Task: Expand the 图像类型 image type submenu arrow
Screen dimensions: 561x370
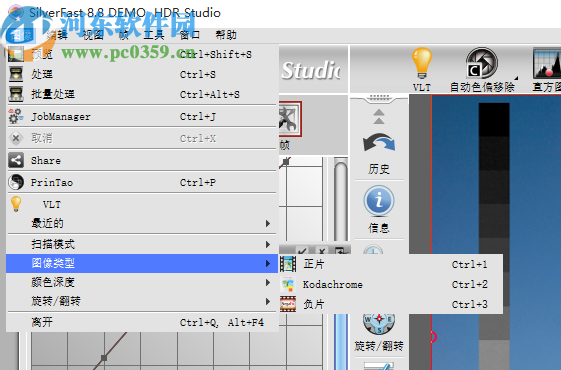Action: (x=268, y=264)
